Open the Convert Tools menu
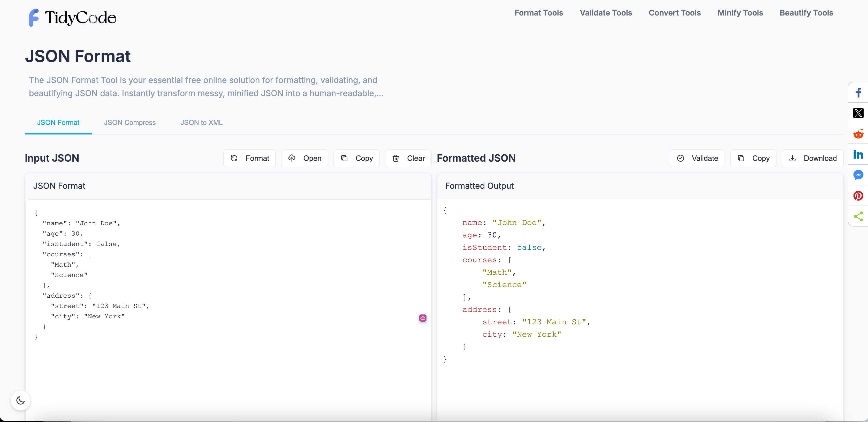 click(674, 13)
